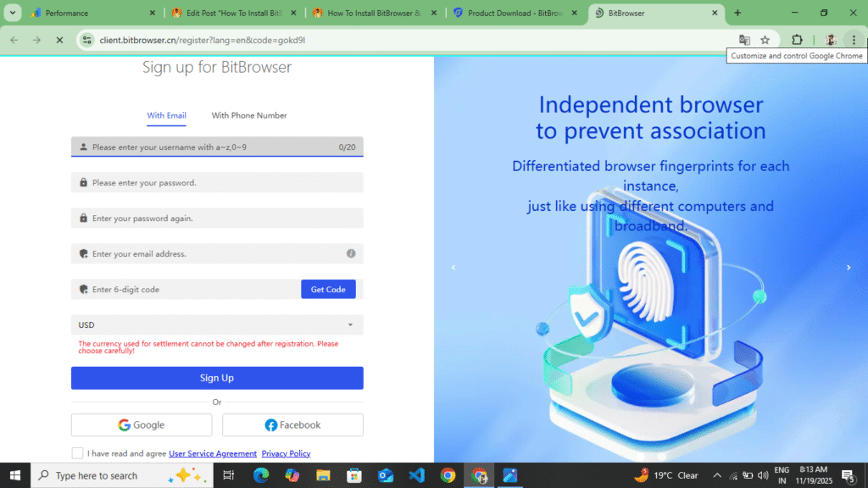Select the Product Download browser tab
Screen dimensions: 868x488
[509, 13]
